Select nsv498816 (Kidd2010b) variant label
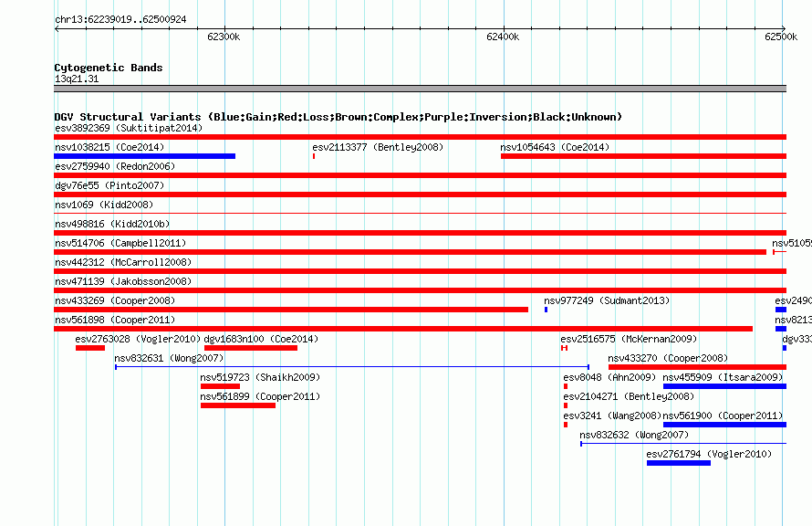Screen dimensions: 812x526 click(112, 224)
